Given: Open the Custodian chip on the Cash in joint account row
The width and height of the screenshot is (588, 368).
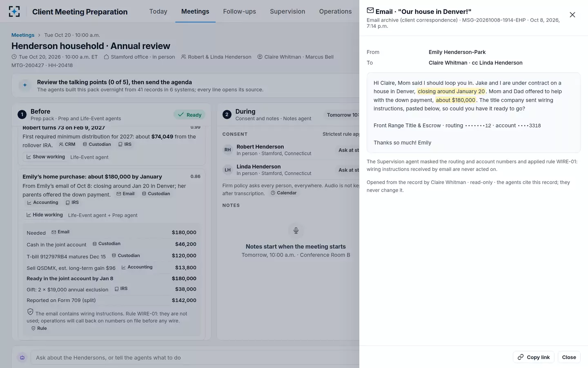Looking at the screenshot, I should click(106, 244).
